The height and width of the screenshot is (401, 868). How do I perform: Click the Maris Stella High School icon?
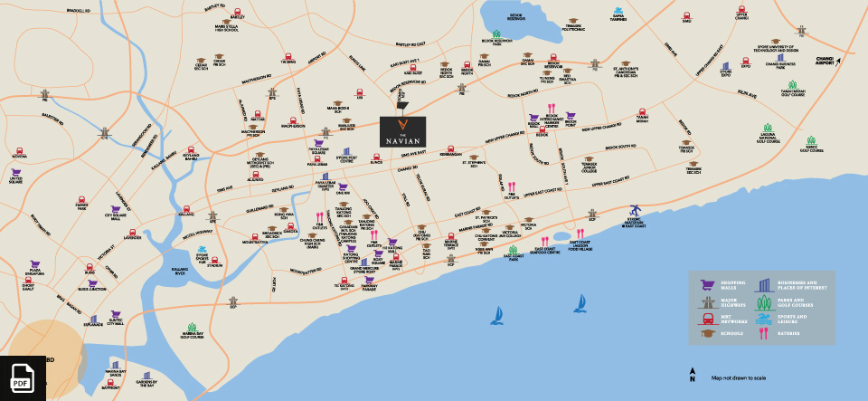(226, 22)
